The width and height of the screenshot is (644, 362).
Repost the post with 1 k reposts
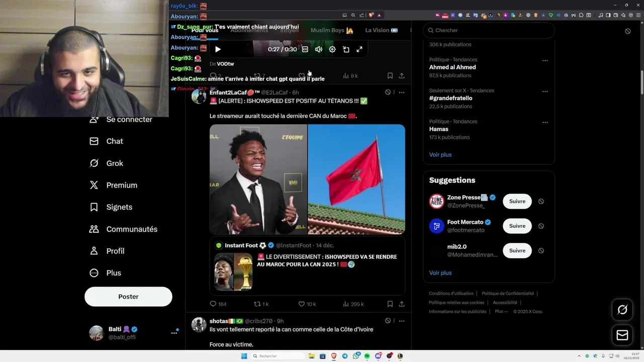pyautogui.click(x=261, y=304)
